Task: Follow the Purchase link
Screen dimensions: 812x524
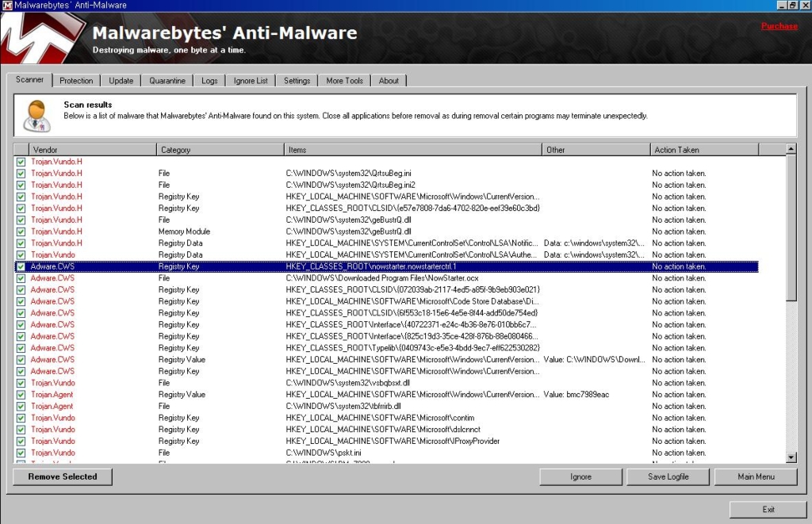Action: (x=779, y=26)
